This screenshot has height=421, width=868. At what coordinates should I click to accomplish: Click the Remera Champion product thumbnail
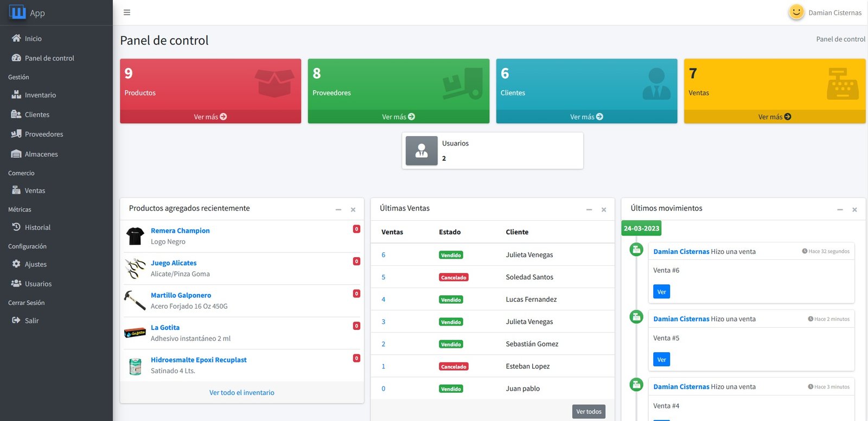pyautogui.click(x=135, y=236)
